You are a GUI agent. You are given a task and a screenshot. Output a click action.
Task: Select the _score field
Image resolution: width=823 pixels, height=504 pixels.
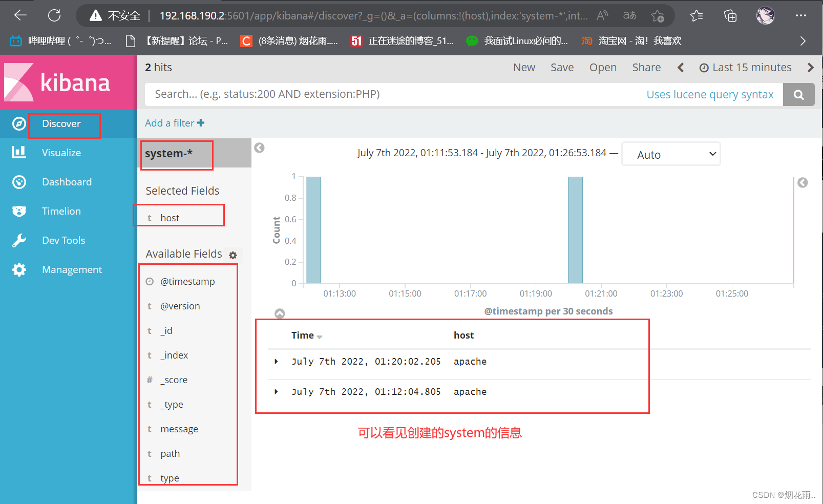pos(174,380)
